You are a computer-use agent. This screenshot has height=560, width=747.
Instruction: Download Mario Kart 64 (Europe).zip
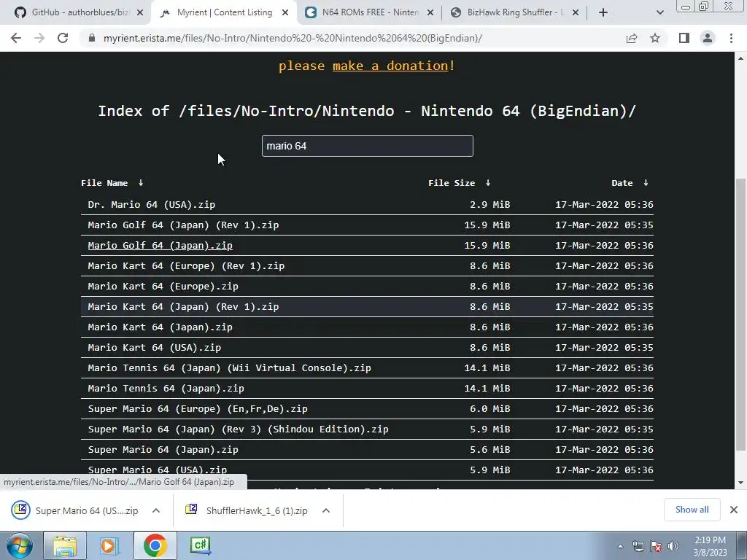click(x=163, y=287)
